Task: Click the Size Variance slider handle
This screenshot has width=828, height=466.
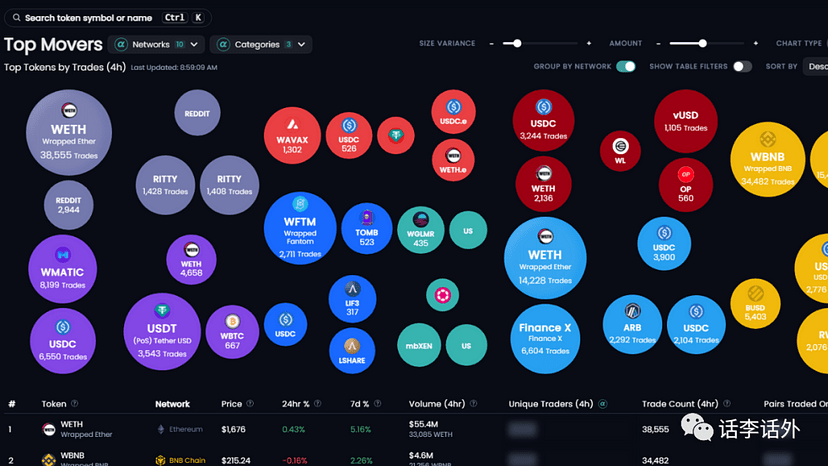Action: click(516, 43)
